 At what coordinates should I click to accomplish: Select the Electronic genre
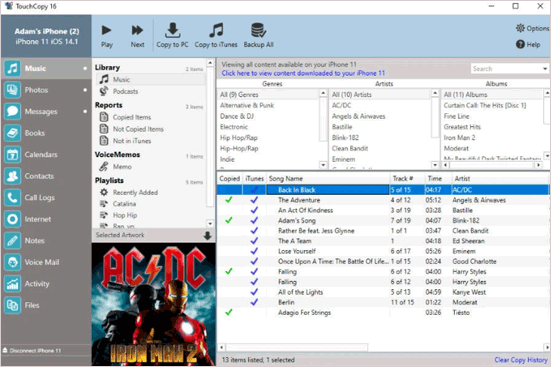click(x=234, y=127)
